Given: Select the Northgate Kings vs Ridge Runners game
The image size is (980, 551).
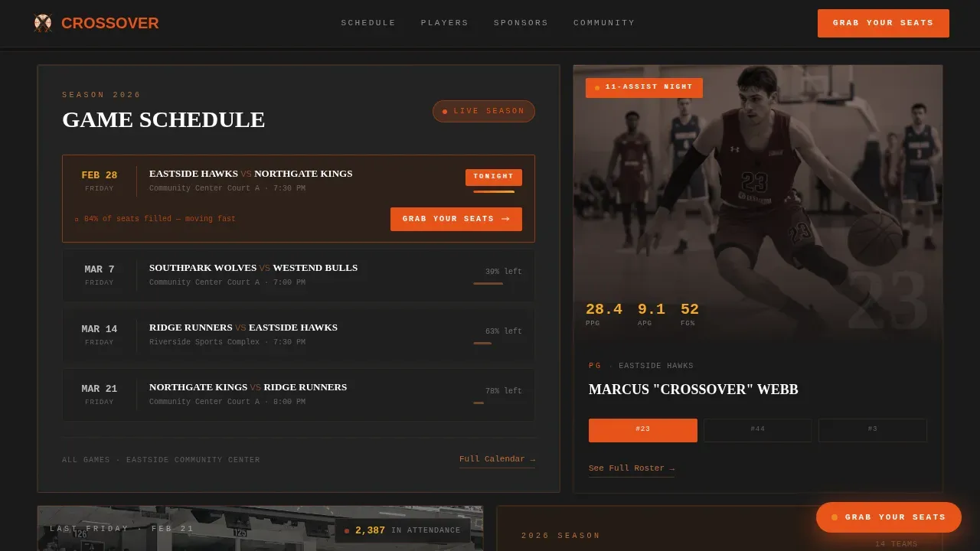Looking at the screenshot, I should tap(299, 394).
